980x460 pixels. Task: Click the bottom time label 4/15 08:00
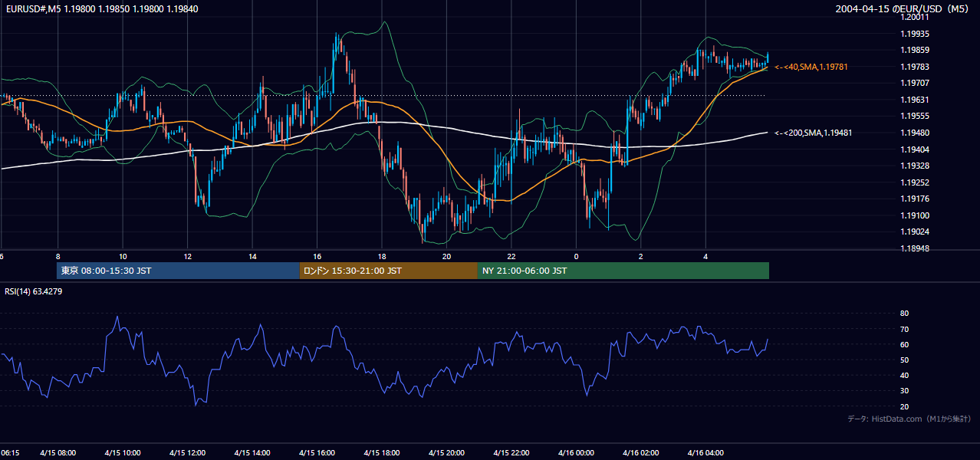click(x=58, y=453)
